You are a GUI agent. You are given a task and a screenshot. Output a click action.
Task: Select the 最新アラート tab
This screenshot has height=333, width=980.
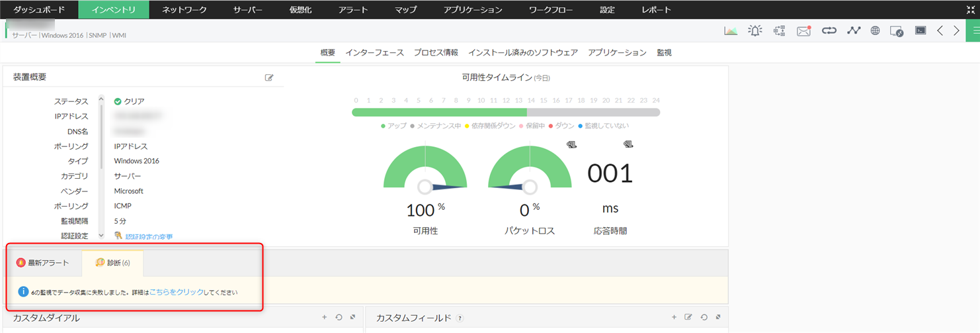coord(43,263)
